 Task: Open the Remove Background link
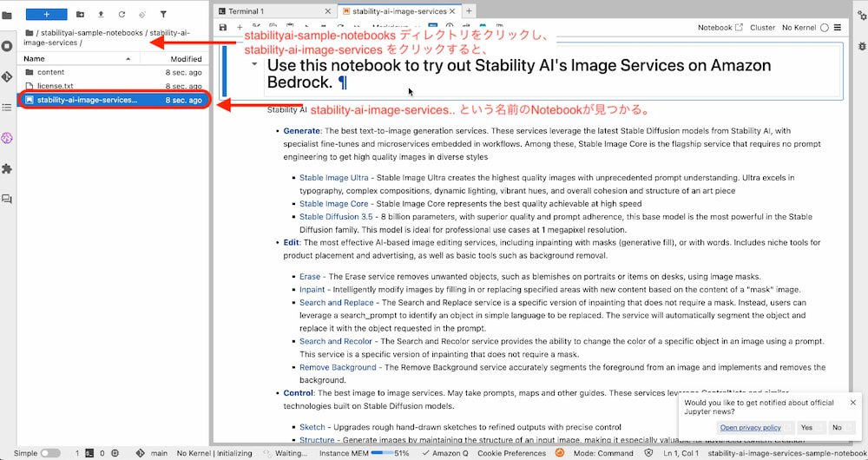pyautogui.click(x=338, y=367)
